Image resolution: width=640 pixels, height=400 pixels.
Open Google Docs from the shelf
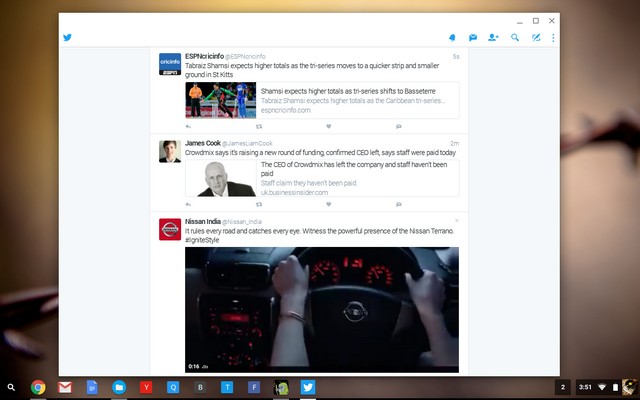click(92, 387)
